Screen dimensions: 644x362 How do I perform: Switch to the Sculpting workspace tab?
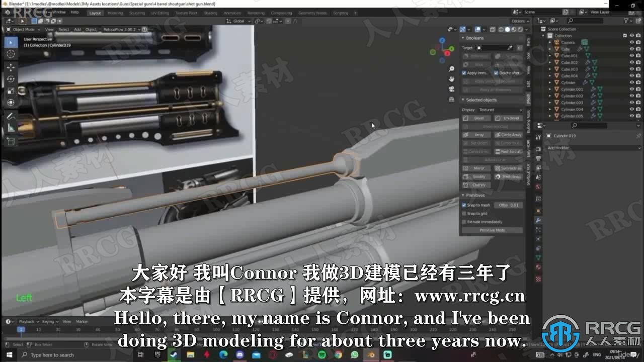pyautogui.click(x=137, y=13)
